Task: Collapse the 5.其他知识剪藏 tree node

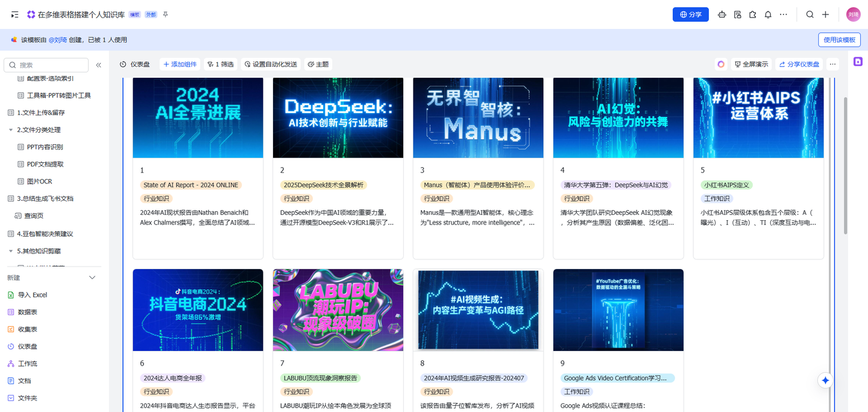Action: pos(11,251)
